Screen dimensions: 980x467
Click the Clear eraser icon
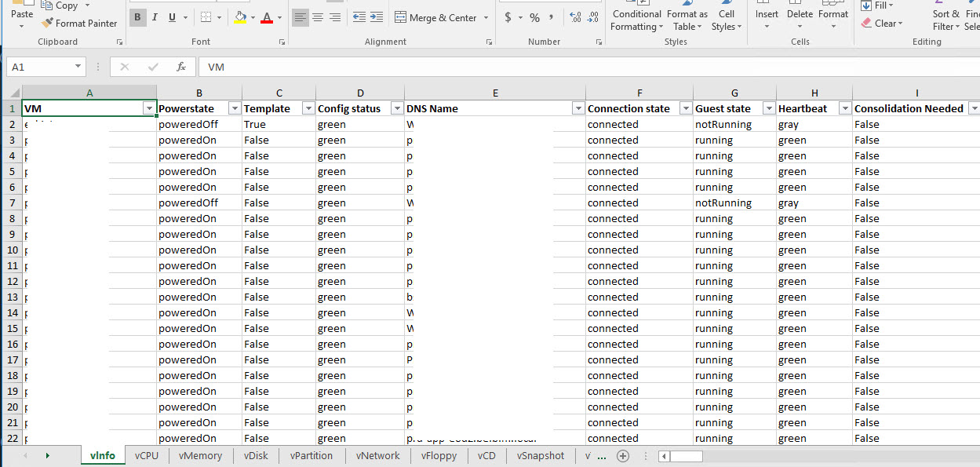click(x=866, y=24)
